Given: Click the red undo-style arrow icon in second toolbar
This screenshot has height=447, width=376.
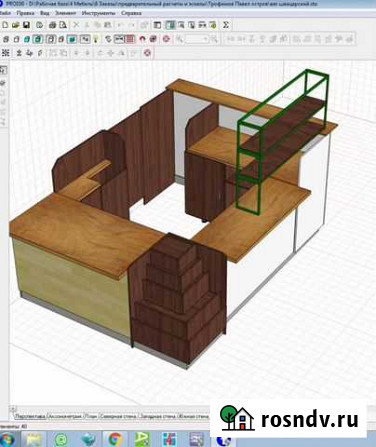Looking at the screenshot, I should pyautogui.click(x=142, y=39).
